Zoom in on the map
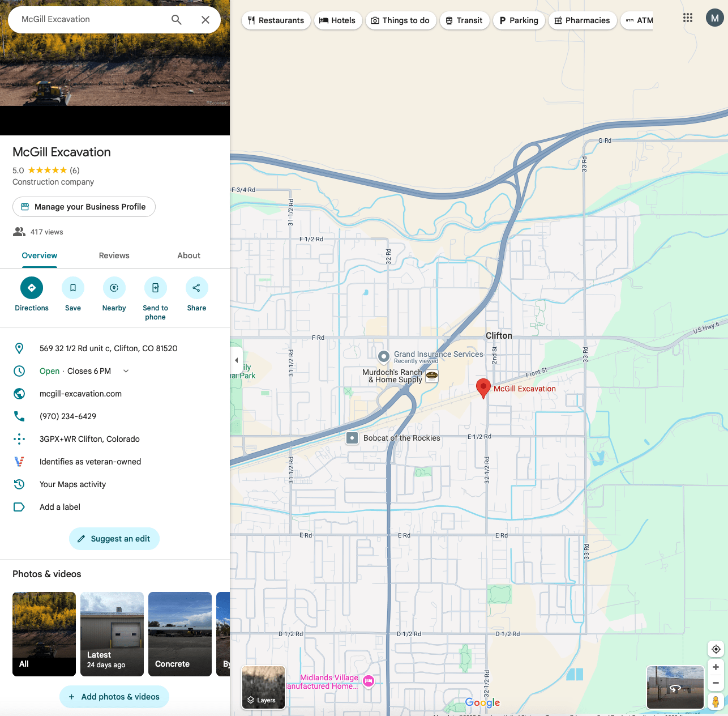Viewport: 728px width, 716px height. coord(716,667)
